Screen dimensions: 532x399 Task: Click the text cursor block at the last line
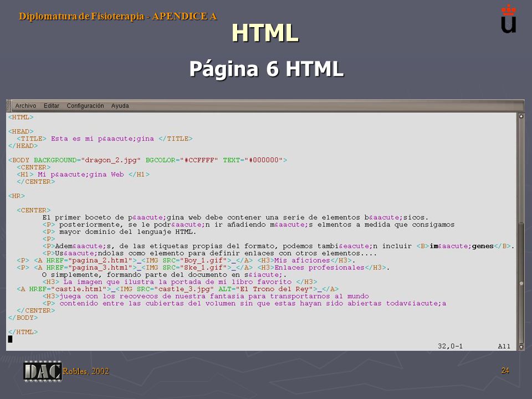pyautogui.click(x=10, y=339)
